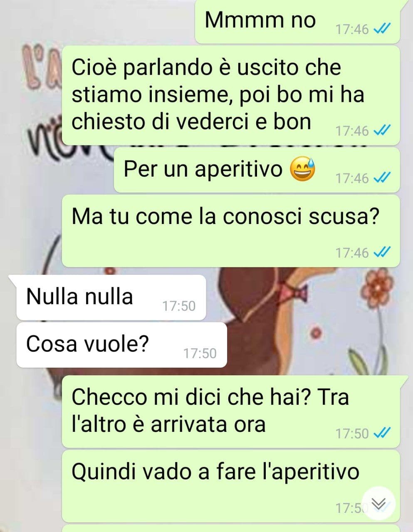Select the 'Ma tu come la conosci scusa?' message
The image size is (413, 532).
pos(231,231)
